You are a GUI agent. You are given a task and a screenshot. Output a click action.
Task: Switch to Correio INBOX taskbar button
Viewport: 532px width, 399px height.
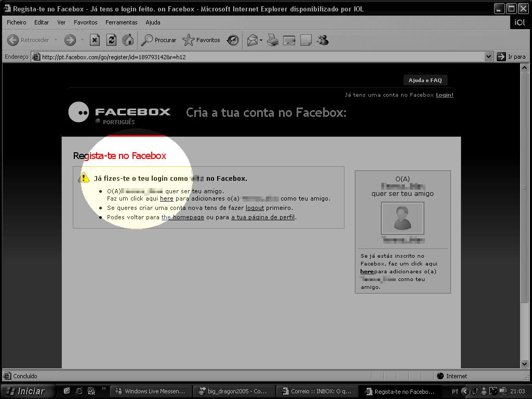(x=316, y=392)
